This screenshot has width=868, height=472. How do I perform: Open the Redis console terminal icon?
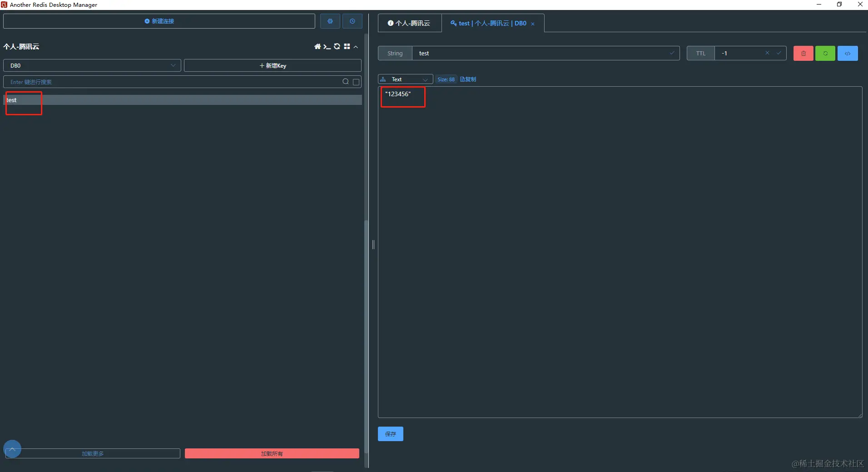pyautogui.click(x=327, y=47)
